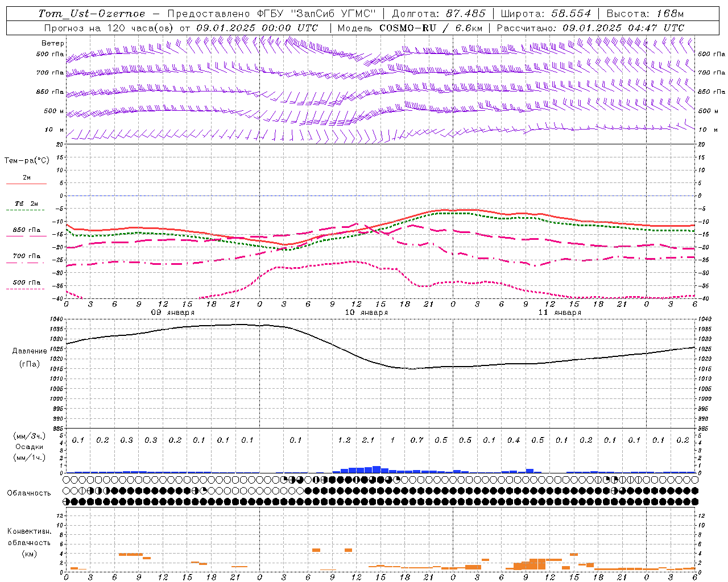Viewport: 728px width, 582px height.
Task: Click the Тем-ра(°C) temperature panel label
Action: [x=27, y=161]
